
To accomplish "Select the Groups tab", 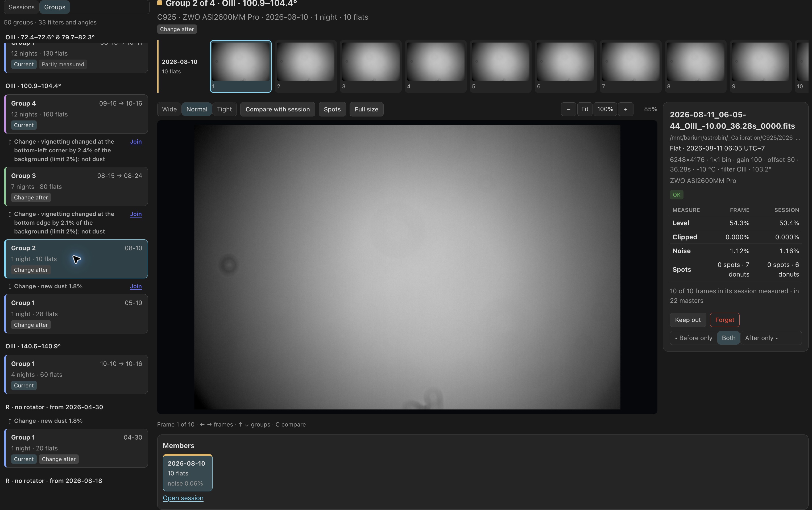I will (55, 7).
